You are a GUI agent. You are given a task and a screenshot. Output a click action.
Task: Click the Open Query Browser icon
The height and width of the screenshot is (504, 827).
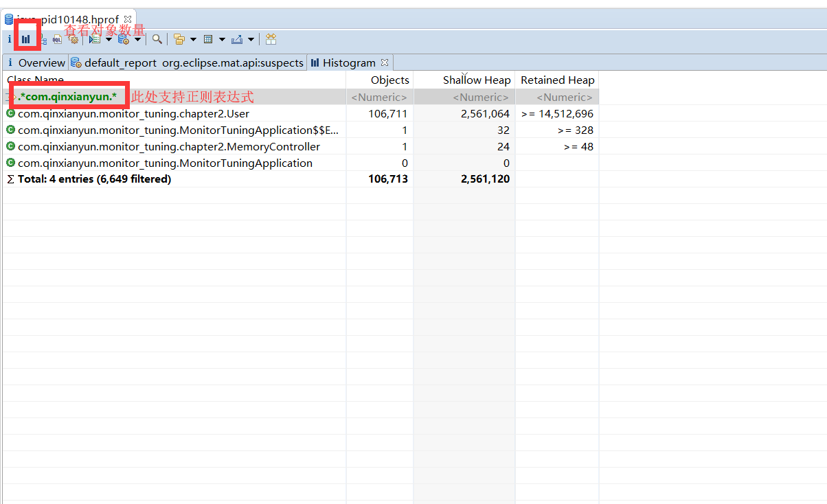[x=124, y=39]
